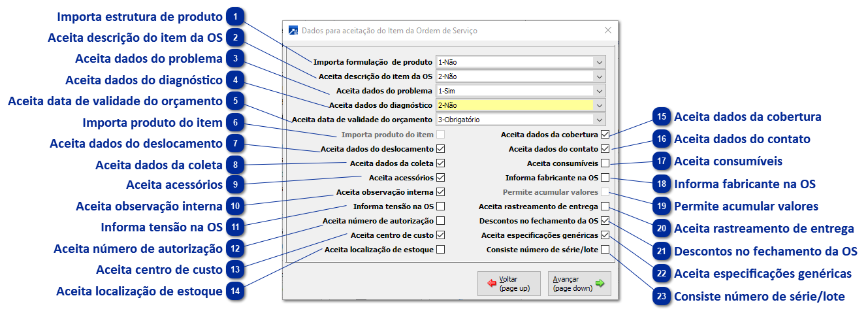Open Importa formulação de produto dropdown
Viewport: 868px width, 315px height.
pyautogui.click(x=599, y=62)
